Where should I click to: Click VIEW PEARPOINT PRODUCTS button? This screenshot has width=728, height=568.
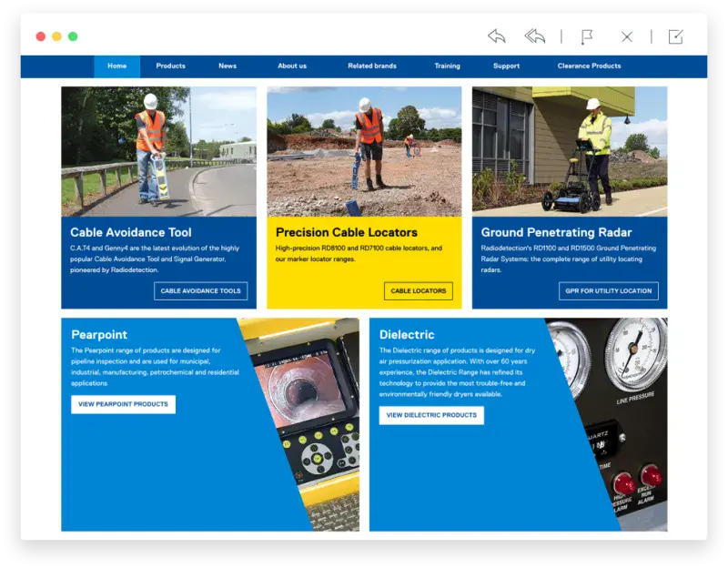tap(123, 404)
